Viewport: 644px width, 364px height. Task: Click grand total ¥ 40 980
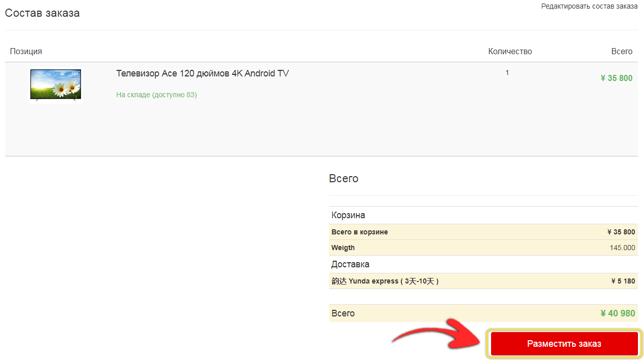pyautogui.click(x=618, y=313)
